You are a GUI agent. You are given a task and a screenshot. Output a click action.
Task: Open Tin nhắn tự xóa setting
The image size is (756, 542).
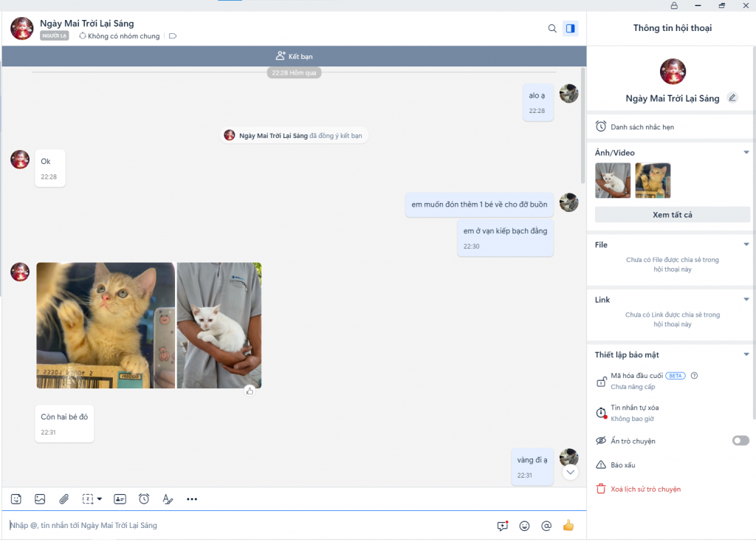click(670, 413)
